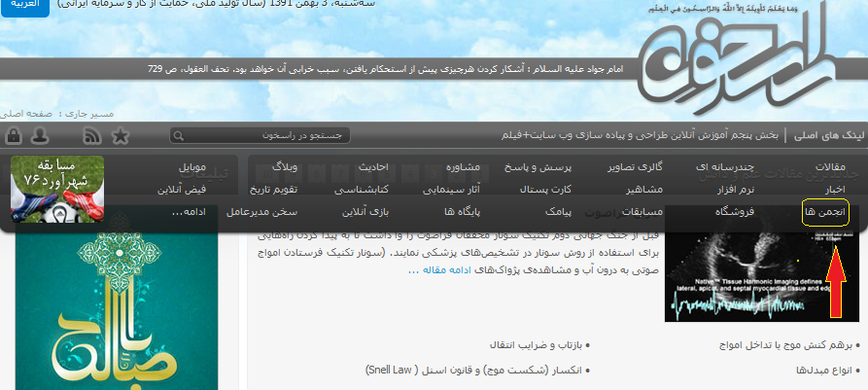Click the ultrasound article thumbnail image
868x390 pixels.
tap(763, 264)
